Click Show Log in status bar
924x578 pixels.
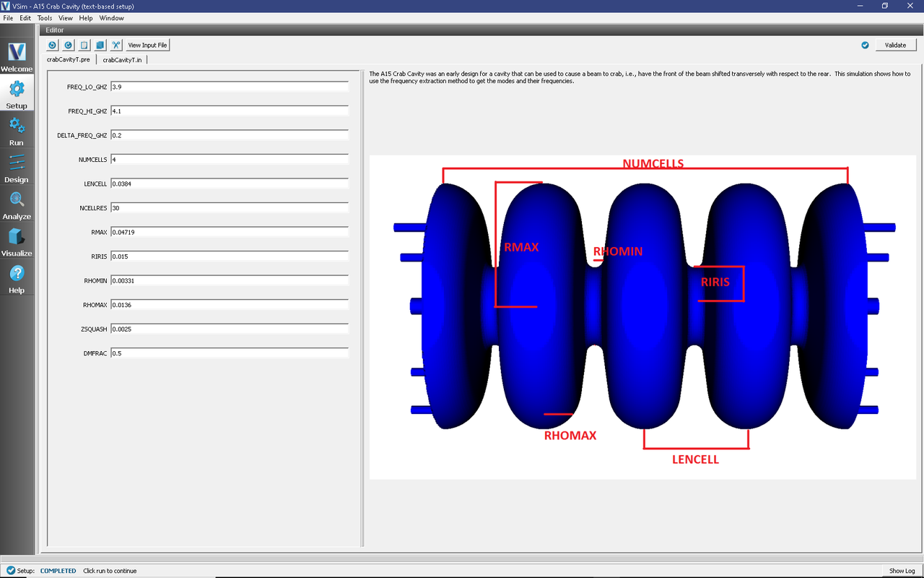tap(901, 571)
